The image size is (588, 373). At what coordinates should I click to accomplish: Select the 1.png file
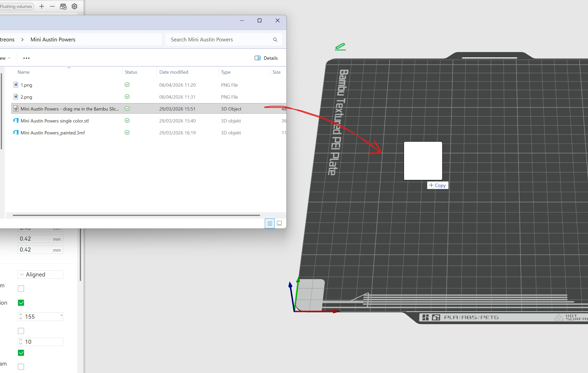(149, 85)
